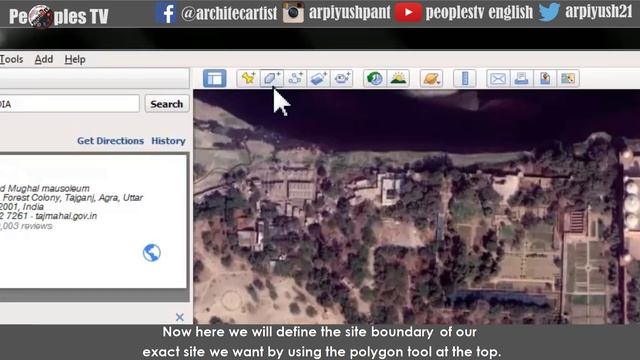Click View in Google Maps icon
Viewport: 640px width, 360px height.
click(x=568, y=78)
